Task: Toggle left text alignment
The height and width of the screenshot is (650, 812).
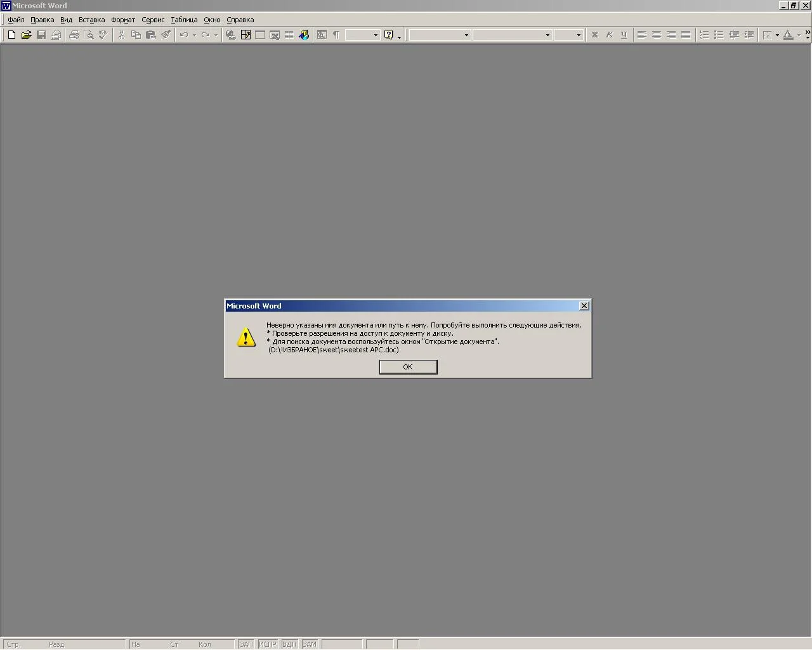Action: coord(642,35)
